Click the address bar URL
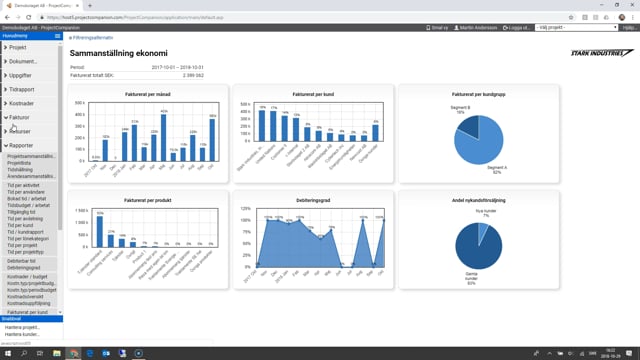This screenshot has height=360, width=640. pyautogui.click(x=135, y=18)
